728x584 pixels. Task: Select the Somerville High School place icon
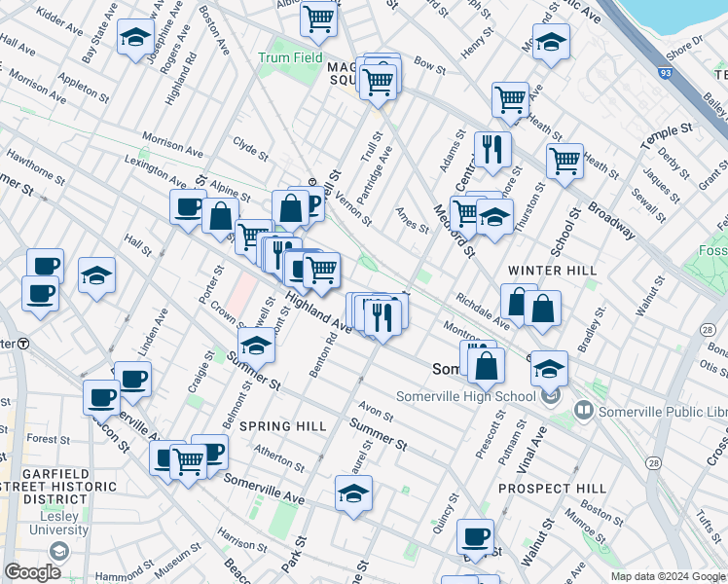552,396
